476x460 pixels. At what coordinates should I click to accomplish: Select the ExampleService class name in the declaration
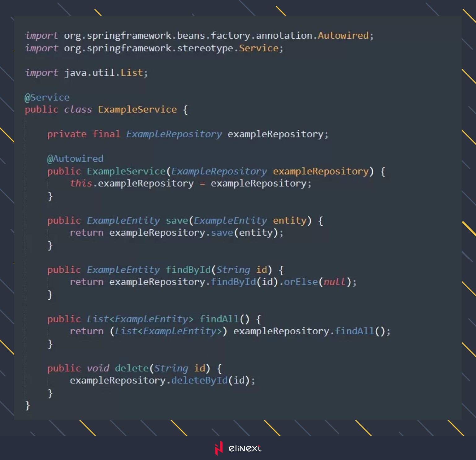(x=137, y=109)
